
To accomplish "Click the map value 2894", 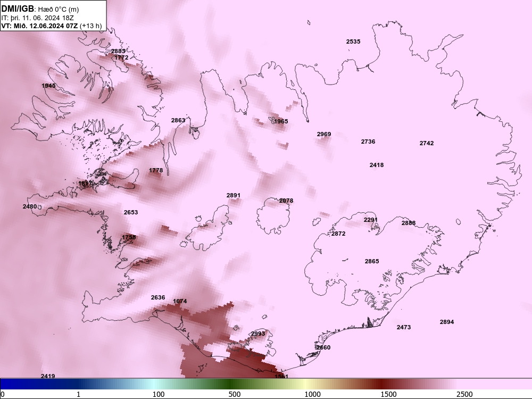I will point(447,322).
